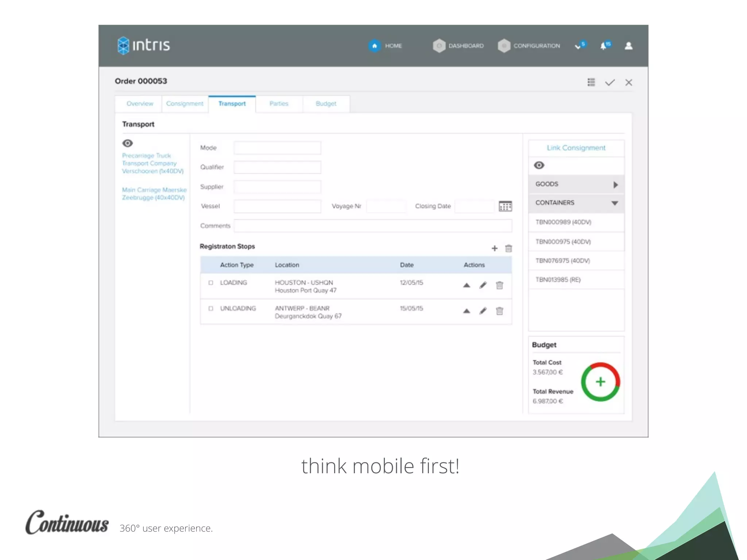This screenshot has width=747, height=560.
Task: Click HOME navigation label
Action: 393,46
